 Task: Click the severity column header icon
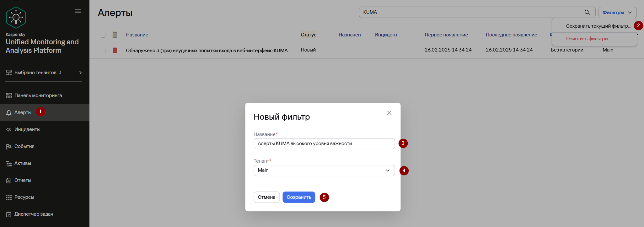click(x=115, y=35)
